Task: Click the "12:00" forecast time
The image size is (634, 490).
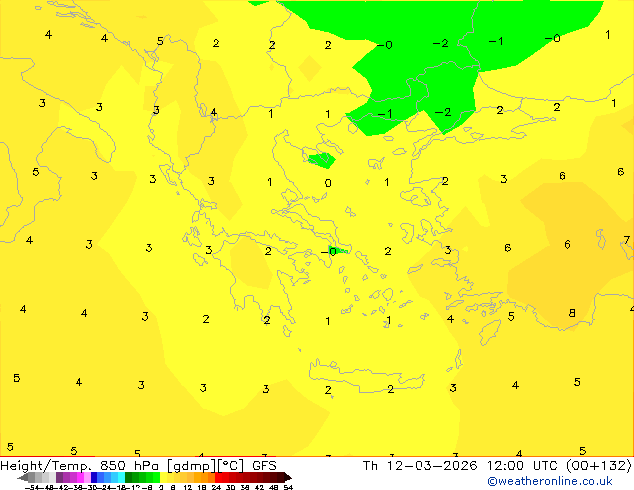Action: (506, 466)
